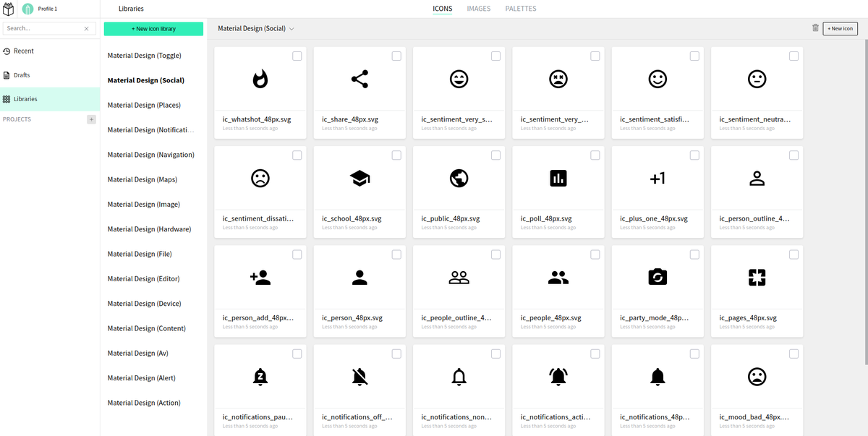This screenshot has width=868, height=436.
Task: Switch to the ICONS tab
Action: click(443, 9)
